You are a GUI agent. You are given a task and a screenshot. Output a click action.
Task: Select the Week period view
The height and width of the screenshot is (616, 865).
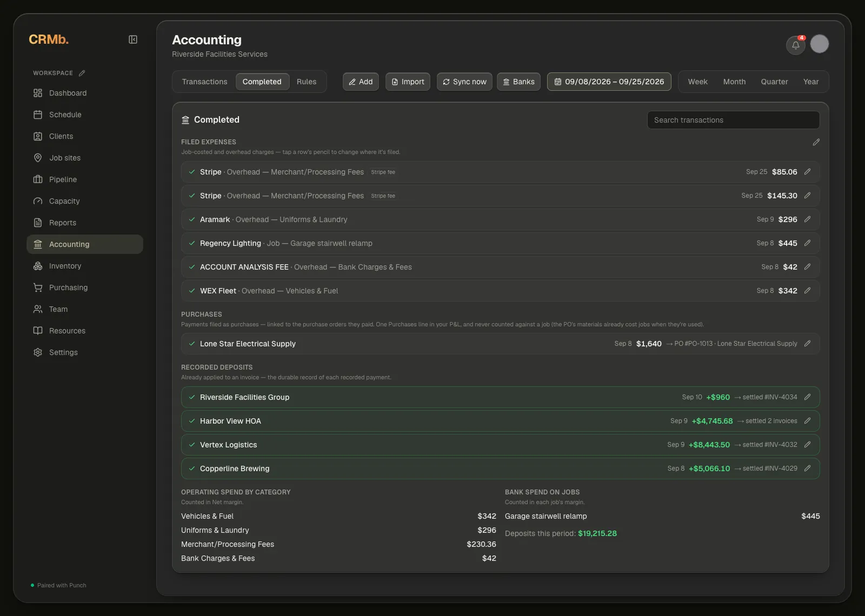tap(697, 82)
